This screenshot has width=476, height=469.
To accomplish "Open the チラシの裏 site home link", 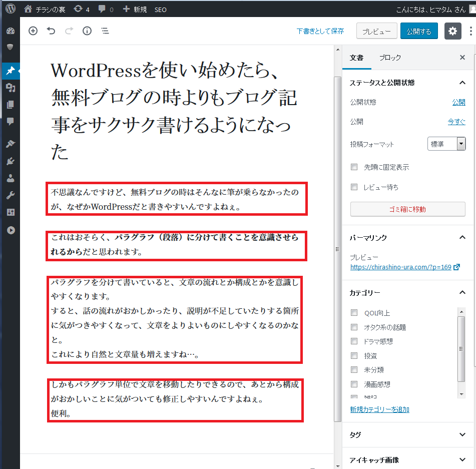I will 45,10.
